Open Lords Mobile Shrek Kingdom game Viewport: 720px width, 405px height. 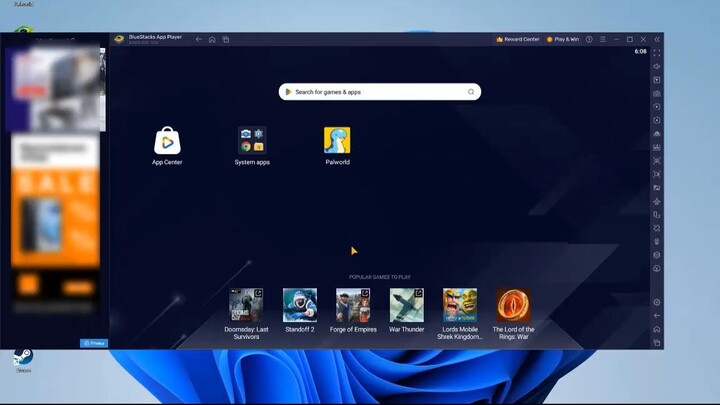pyautogui.click(x=460, y=305)
